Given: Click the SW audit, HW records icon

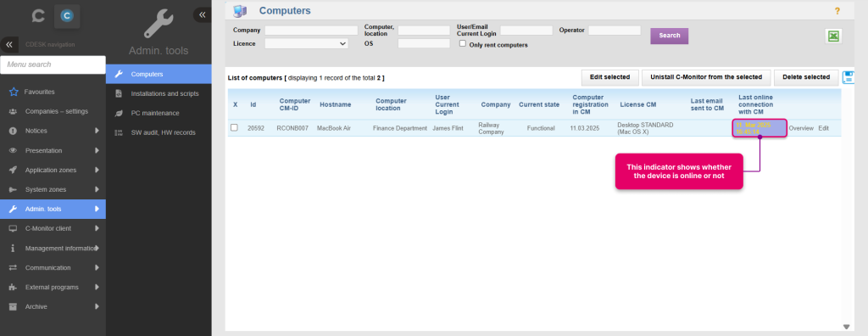Looking at the screenshot, I should (x=119, y=132).
